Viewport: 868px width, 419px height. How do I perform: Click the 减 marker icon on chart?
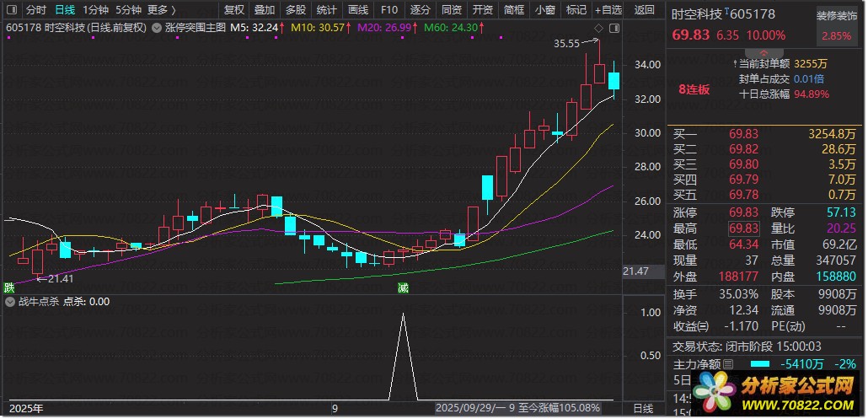pos(404,287)
